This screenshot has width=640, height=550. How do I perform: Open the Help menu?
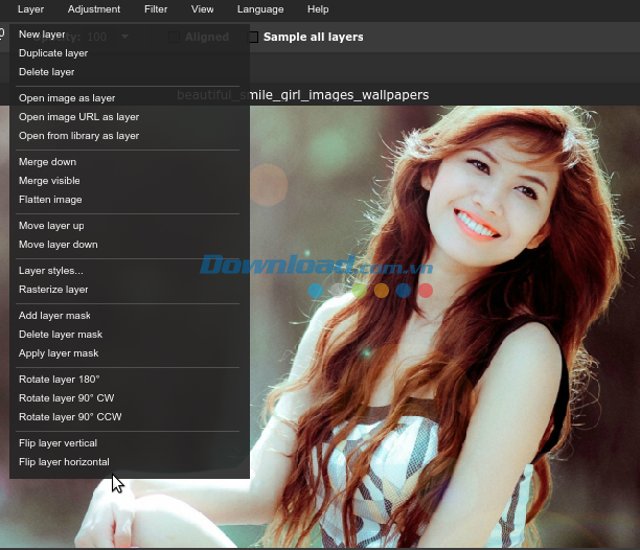point(318,9)
